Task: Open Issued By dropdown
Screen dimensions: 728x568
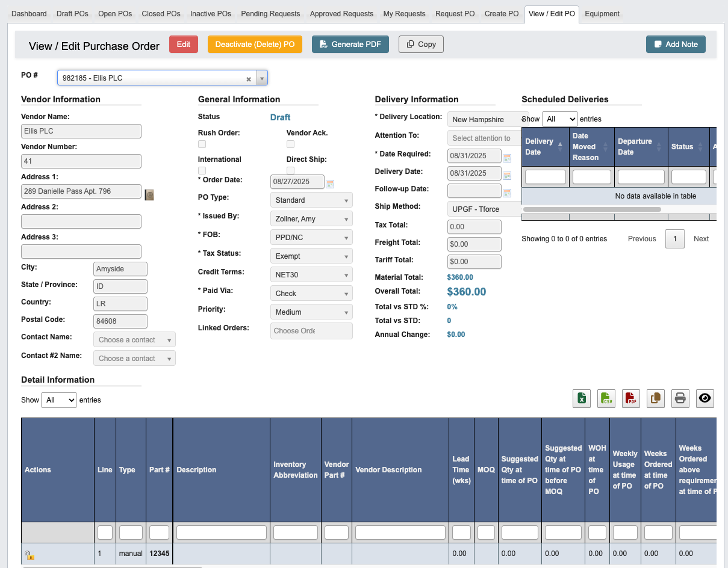Action: pos(311,219)
